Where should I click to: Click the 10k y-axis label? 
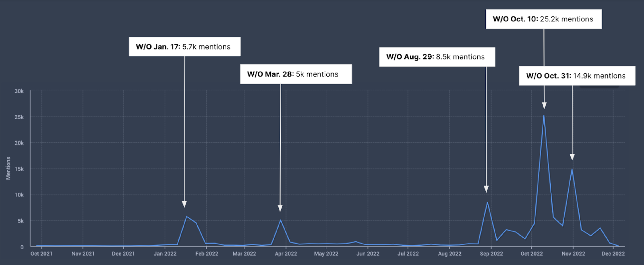19,195
